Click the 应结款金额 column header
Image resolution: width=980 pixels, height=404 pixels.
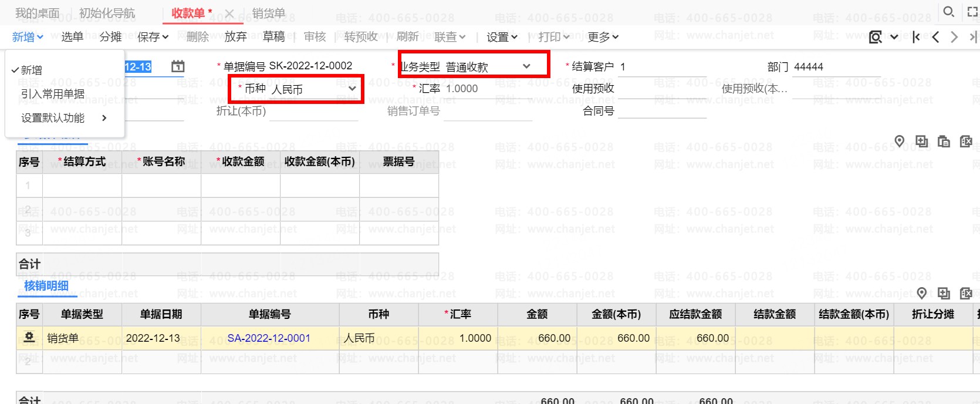[695, 314]
